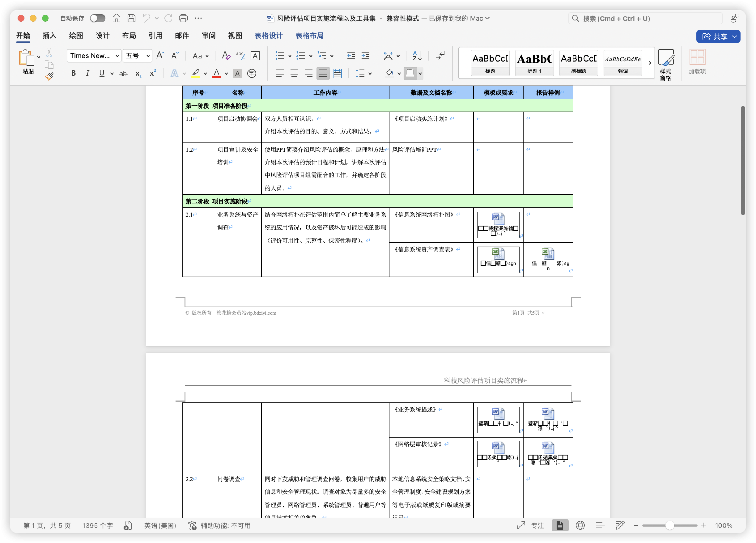
Task: Click the 共享 share button
Action: click(x=718, y=36)
